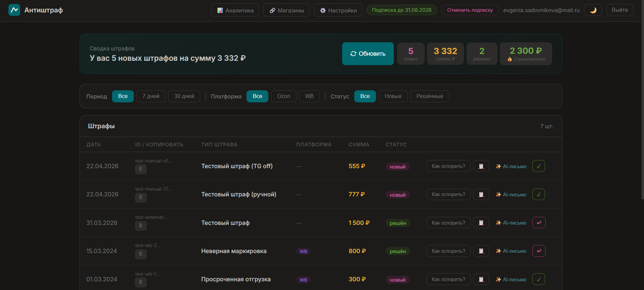Copy ID of the Неверная маркировка row
The image size is (644, 290).
[141, 254]
